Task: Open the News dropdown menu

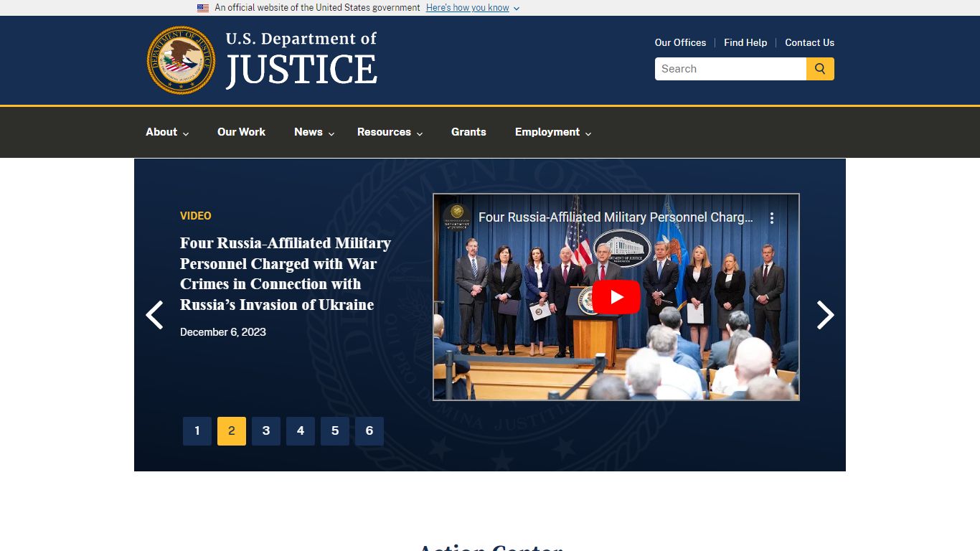Action: point(314,132)
